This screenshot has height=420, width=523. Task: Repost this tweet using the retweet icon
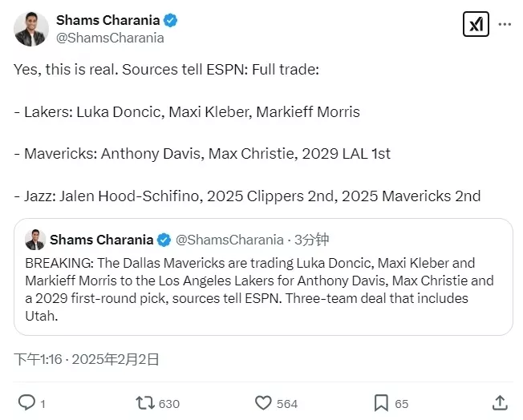144,402
